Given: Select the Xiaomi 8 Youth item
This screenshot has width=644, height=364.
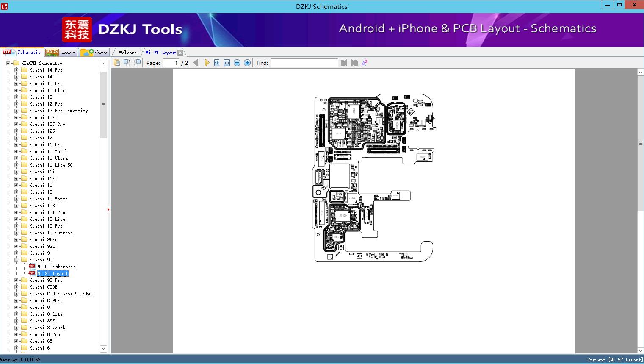Looking at the screenshot, I should pyautogui.click(x=47, y=328).
